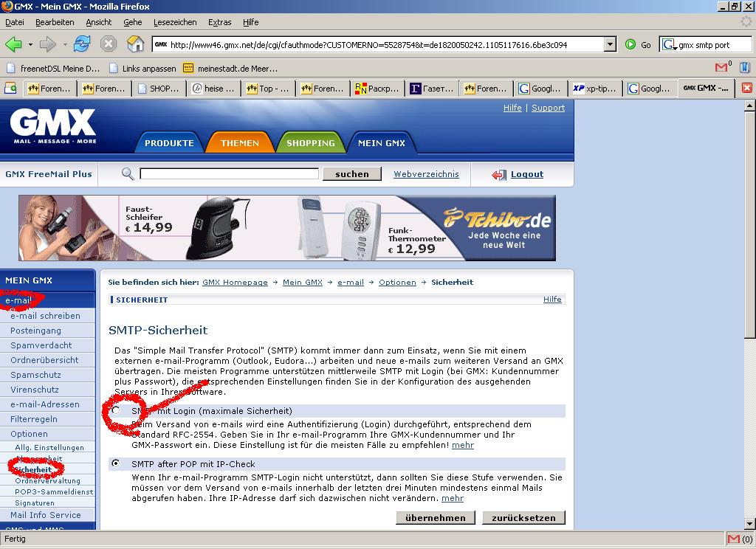Image resolution: width=756 pixels, height=549 pixels.
Task: Open the Webverzeichnis link
Action: (x=426, y=174)
